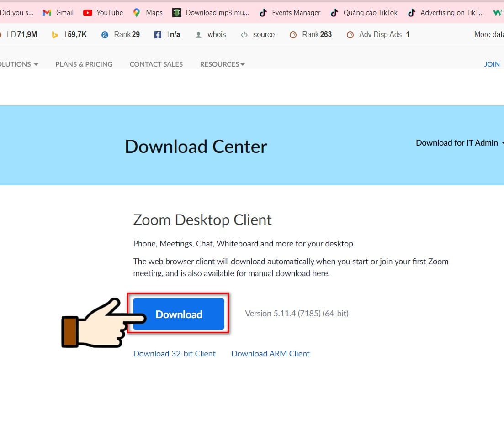Open the Maps pin bookmark icon
The width and height of the screenshot is (504, 424).
(137, 13)
